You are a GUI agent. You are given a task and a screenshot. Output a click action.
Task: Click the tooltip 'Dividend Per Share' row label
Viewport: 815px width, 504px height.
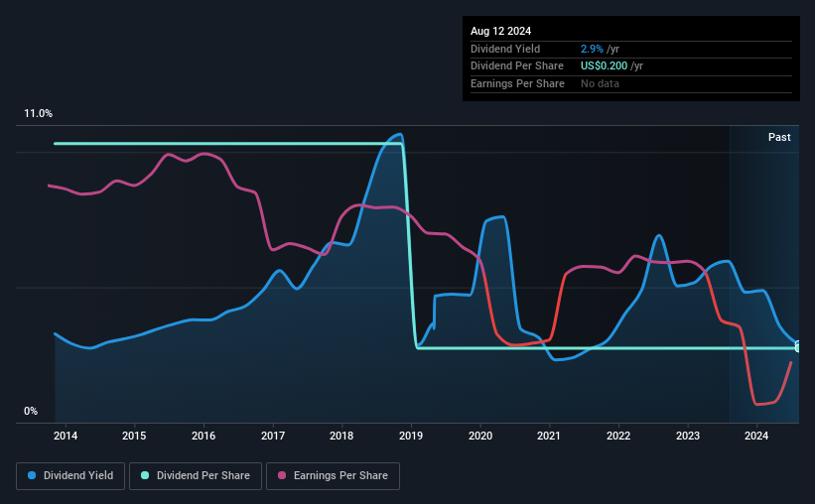click(x=516, y=66)
